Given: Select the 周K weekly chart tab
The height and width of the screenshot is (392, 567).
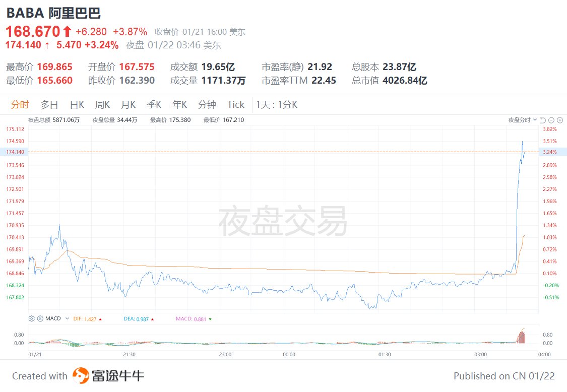Looking at the screenshot, I should click(102, 104).
